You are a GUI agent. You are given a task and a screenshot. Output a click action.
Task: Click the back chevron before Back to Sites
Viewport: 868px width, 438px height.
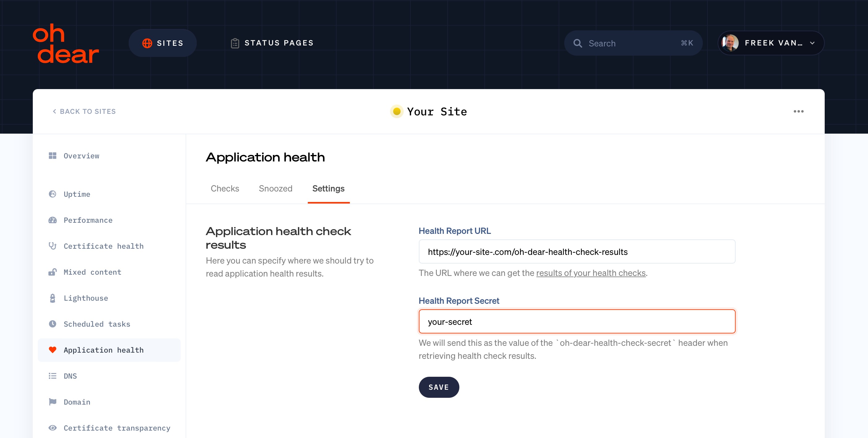pos(54,111)
